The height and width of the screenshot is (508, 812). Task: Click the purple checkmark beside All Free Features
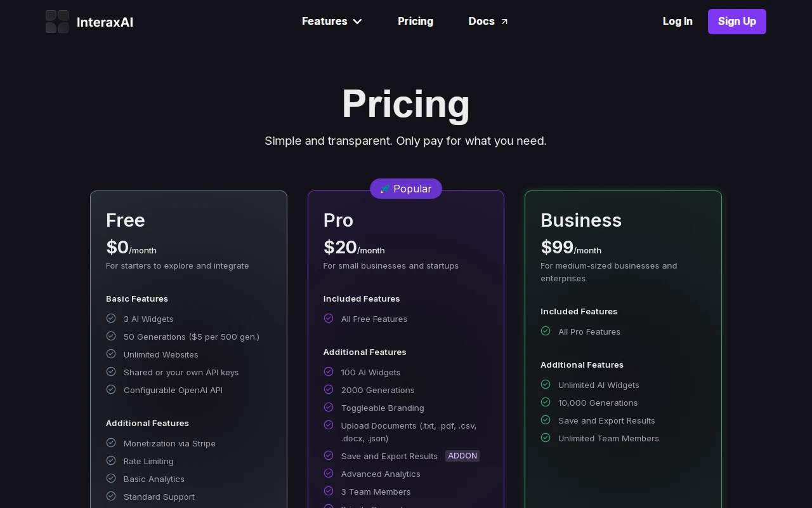329,318
